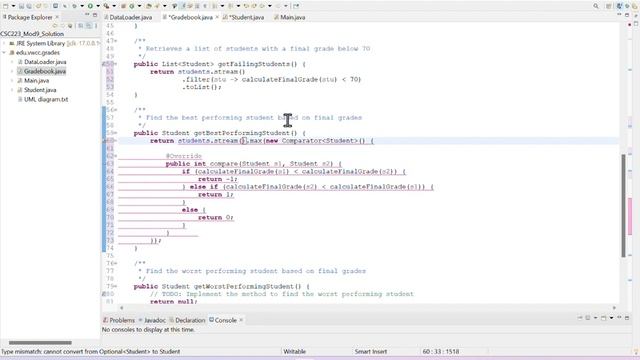Maximize the Package Explorer panel
Viewport: 640px width, 360px height.
(95, 15)
